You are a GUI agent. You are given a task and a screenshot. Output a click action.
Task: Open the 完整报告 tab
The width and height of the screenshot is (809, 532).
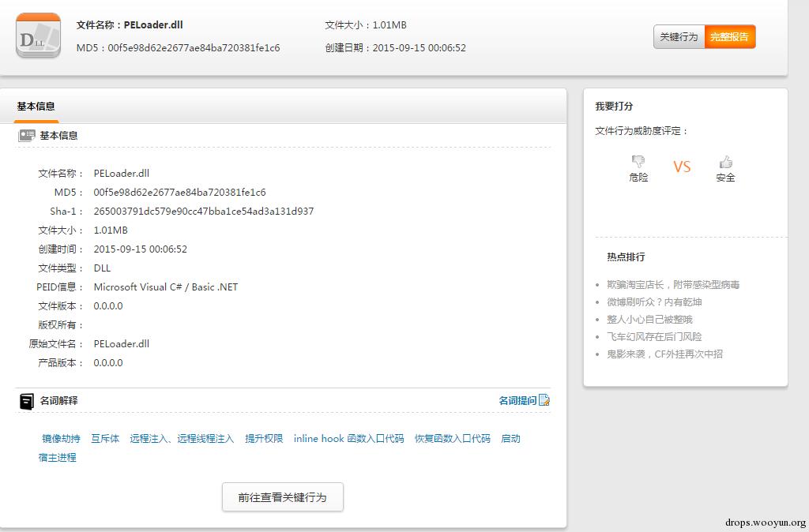click(x=730, y=37)
